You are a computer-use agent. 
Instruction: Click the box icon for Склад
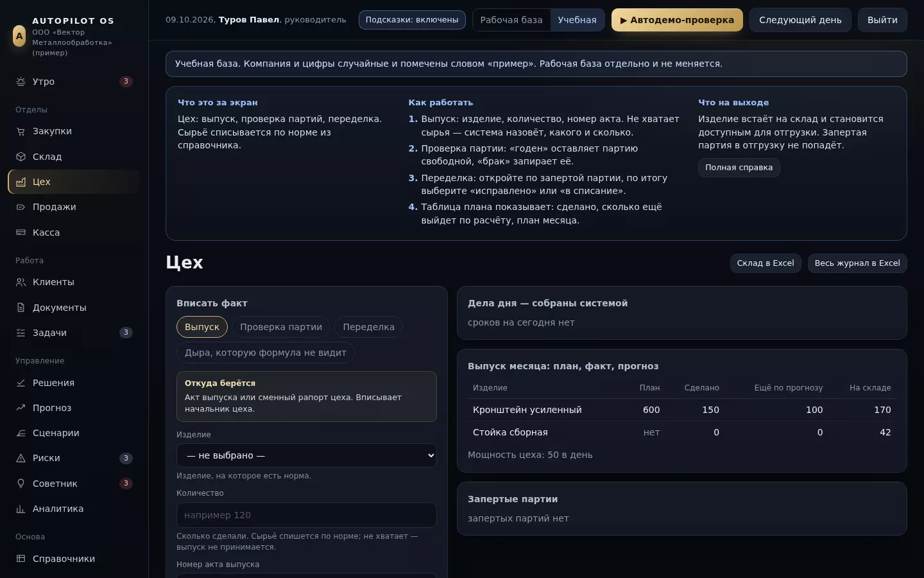coord(21,157)
